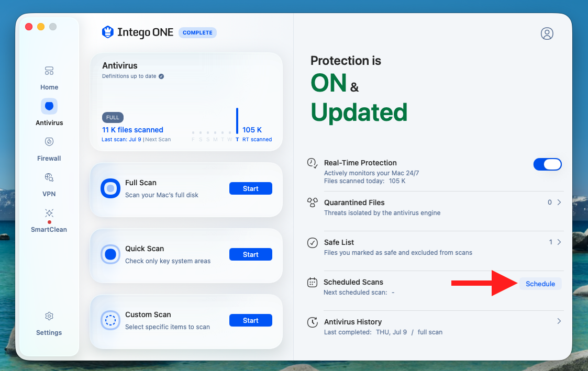Start the Custom Scan
588x371 pixels.
click(x=250, y=320)
